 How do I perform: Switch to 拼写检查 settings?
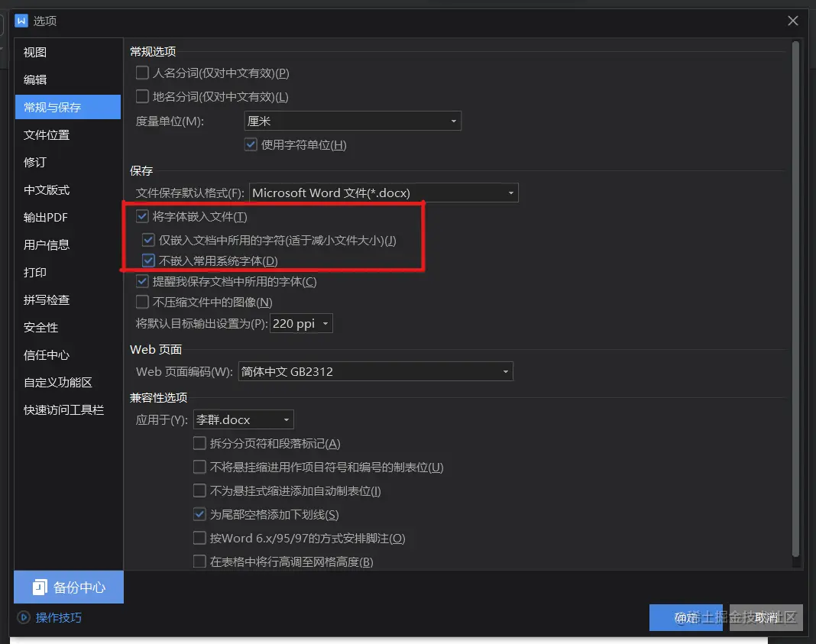[x=68, y=300]
